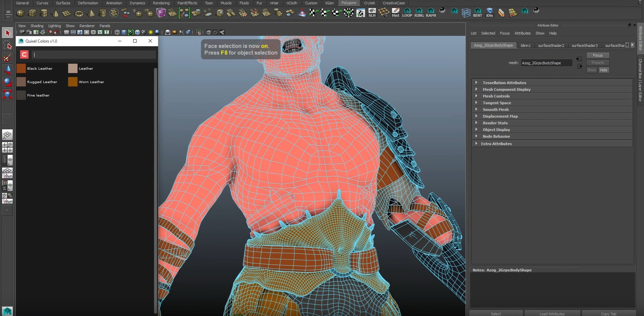Switch to the surfaceShader2 attribute tab
644x316 pixels.
(x=551, y=45)
